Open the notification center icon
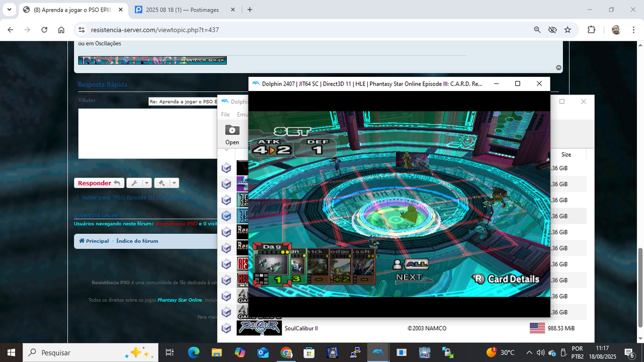The width and height of the screenshot is (644, 362). click(629, 352)
